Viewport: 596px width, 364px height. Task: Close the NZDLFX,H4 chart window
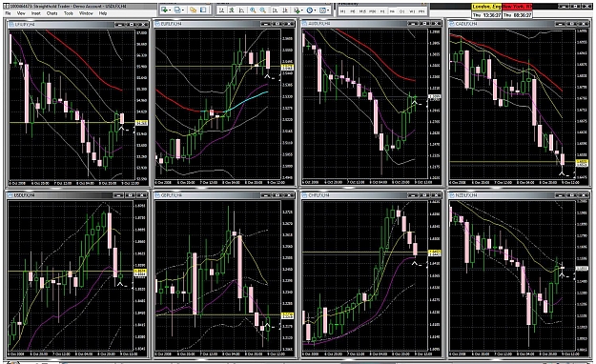(x=584, y=195)
